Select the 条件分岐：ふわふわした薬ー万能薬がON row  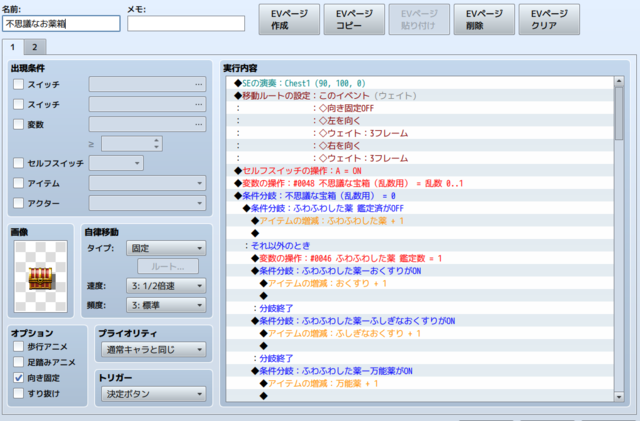point(420,371)
